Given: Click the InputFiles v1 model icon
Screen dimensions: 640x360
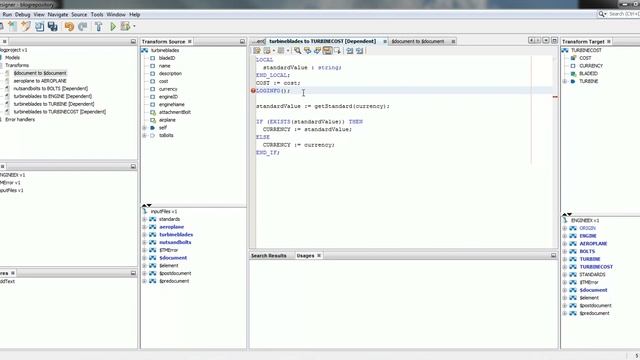Looking at the screenshot, I should (145, 211).
